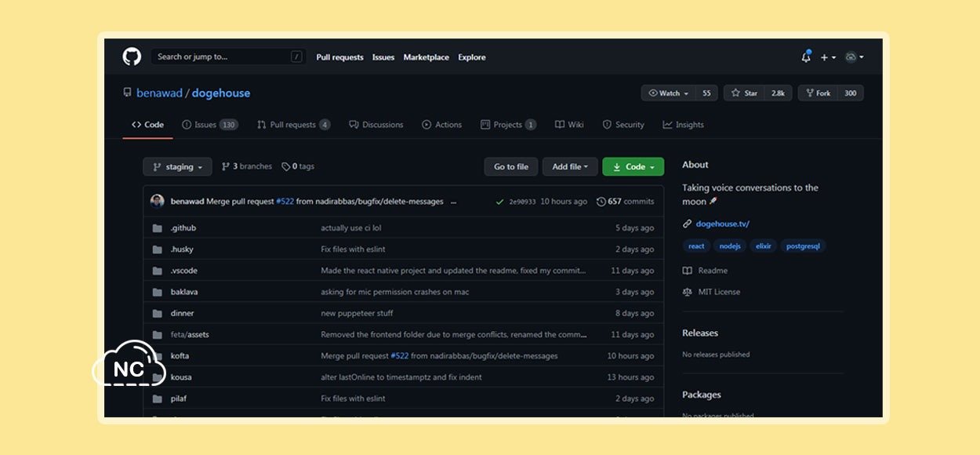This screenshot has width=980, height=455.
Task: Open the dogehouse.tv/ website link
Action: [722, 224]
